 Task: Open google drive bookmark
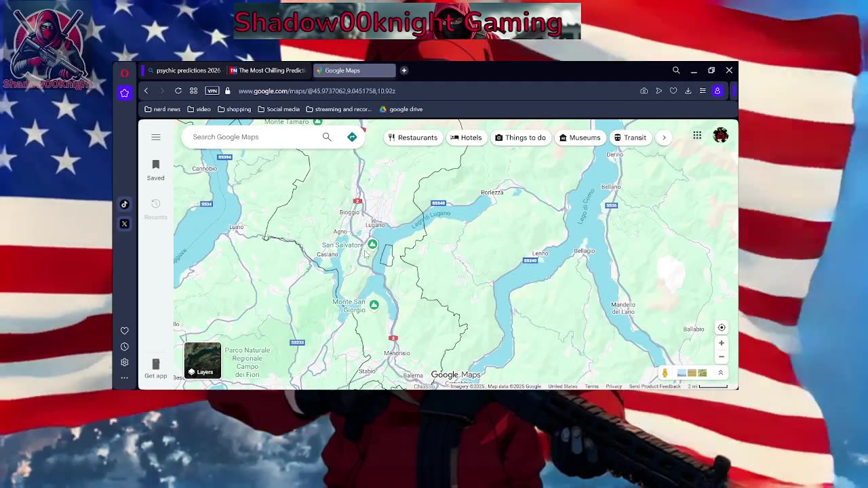pos(401,109)
